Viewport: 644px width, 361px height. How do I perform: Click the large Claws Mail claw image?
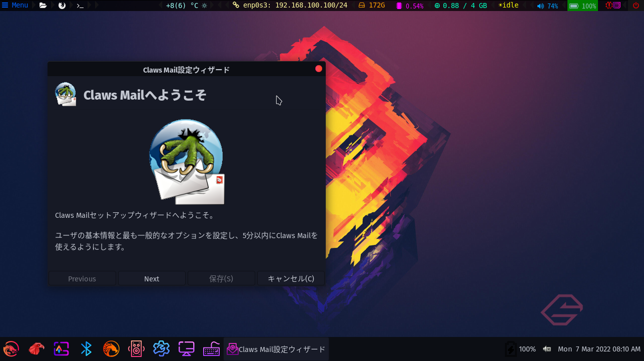pyautogui.click(x=187, y=162)
